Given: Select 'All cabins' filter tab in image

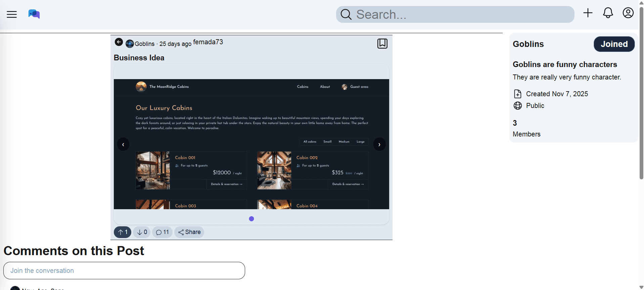Looking at the screenshot, I should (310, 142).
